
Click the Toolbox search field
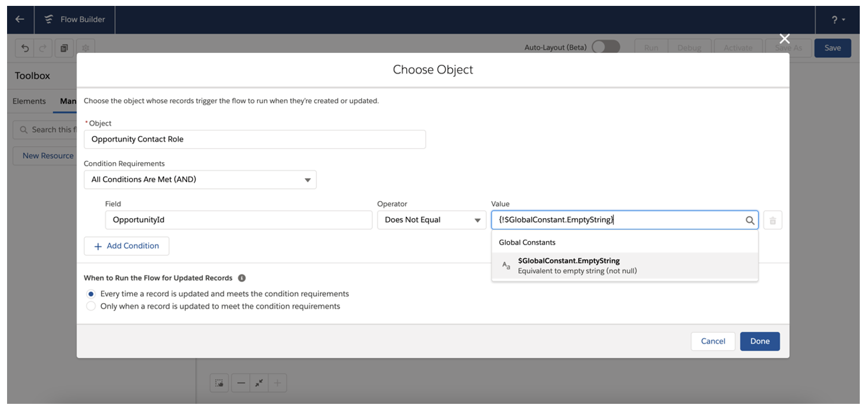pos(45,130)
